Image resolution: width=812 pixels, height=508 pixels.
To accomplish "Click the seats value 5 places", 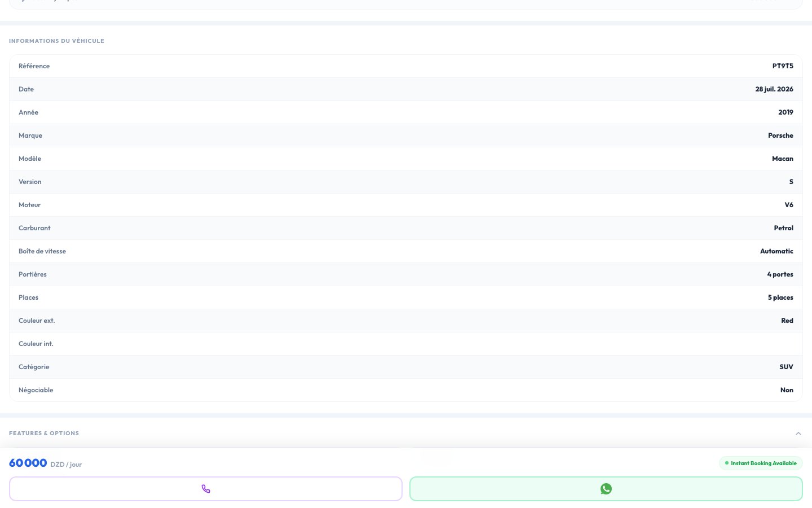I will 780,297.
